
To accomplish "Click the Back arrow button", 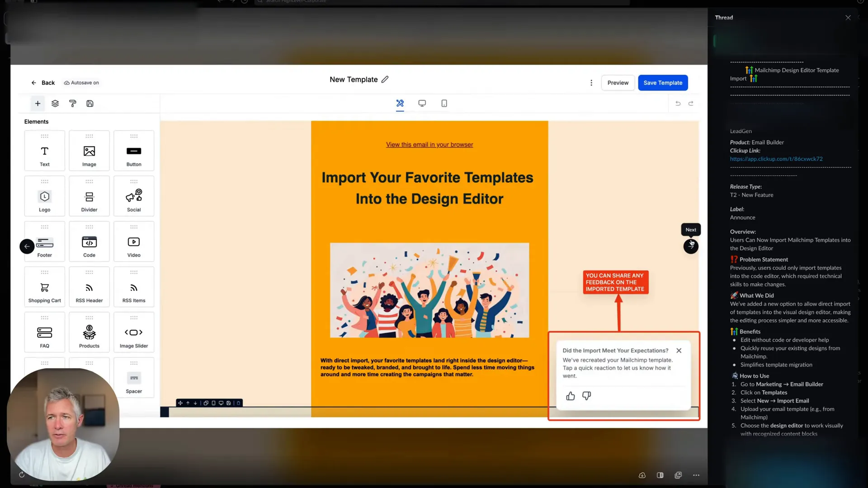I will [42, 83].
